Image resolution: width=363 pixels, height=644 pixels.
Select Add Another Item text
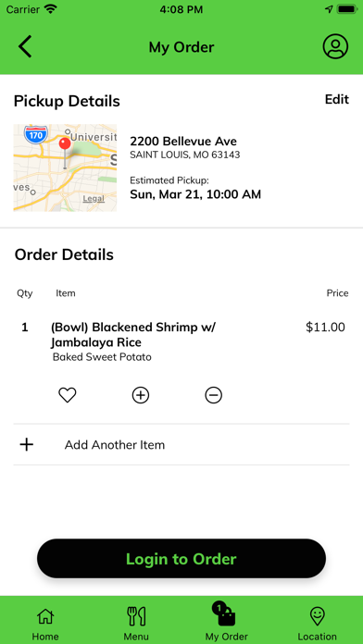point(115,445)
